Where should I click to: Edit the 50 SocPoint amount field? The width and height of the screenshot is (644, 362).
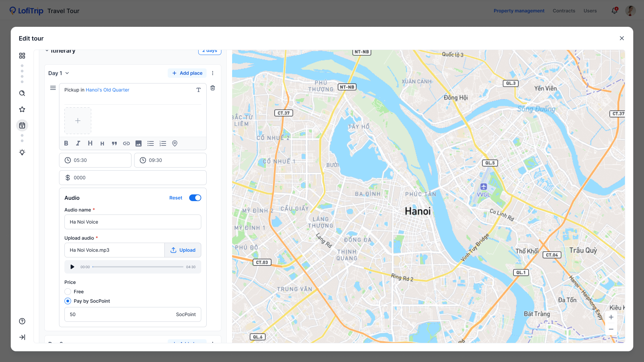[x=133, y=314]
